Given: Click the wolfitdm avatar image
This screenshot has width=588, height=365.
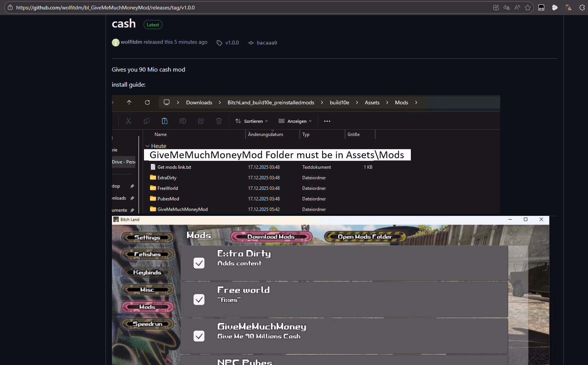Looking at the screenshot, I should coord(116,43).
